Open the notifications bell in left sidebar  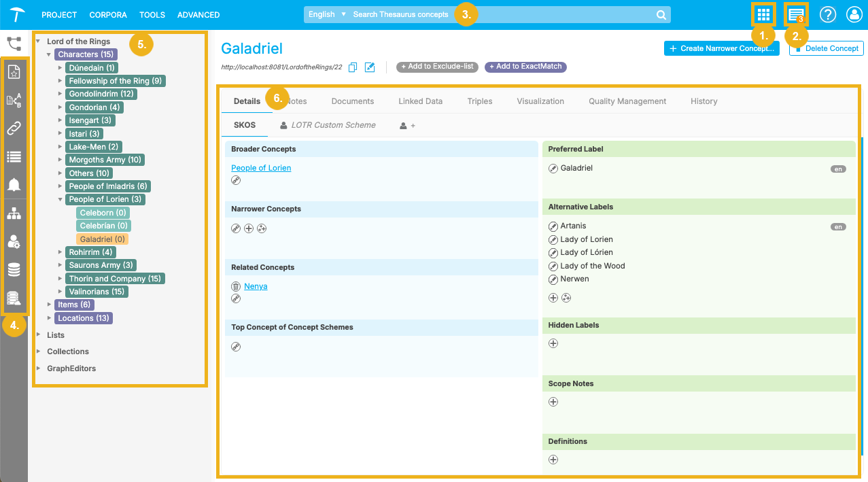(14, 184)
